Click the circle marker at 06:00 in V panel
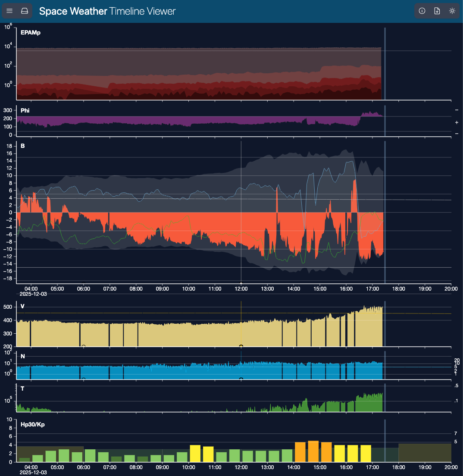This screenshot has height=476, width=463. tap(84, 346)
